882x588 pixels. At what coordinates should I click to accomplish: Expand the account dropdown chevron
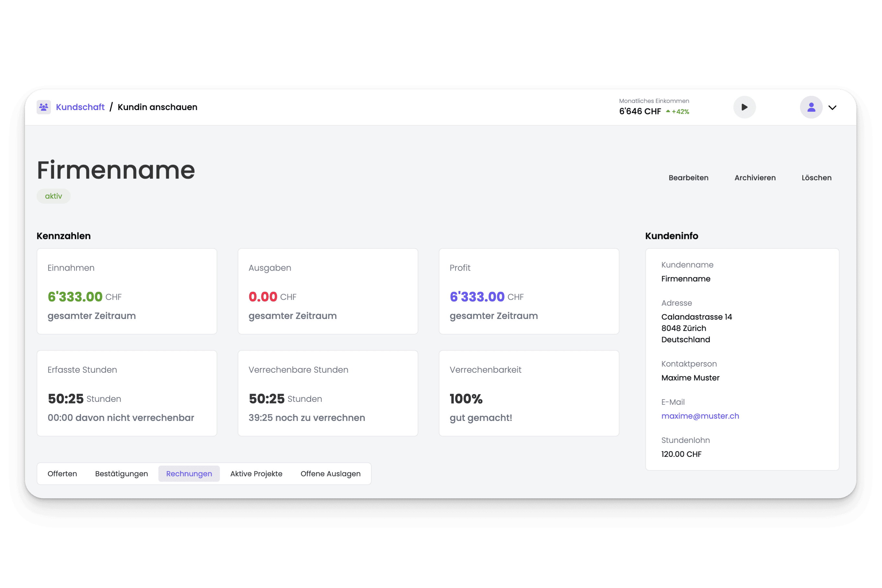point(832,107)
